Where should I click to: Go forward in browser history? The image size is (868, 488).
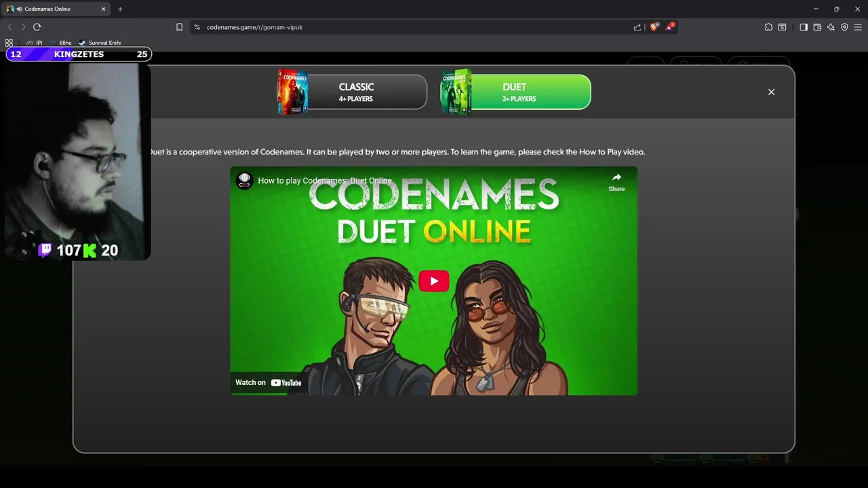(x=23, y=27)
